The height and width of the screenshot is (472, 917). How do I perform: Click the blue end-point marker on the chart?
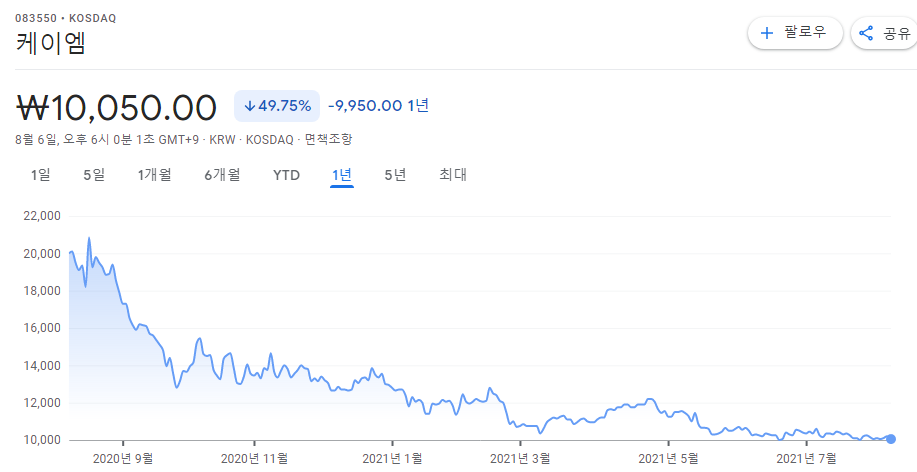tap(891, 439)
